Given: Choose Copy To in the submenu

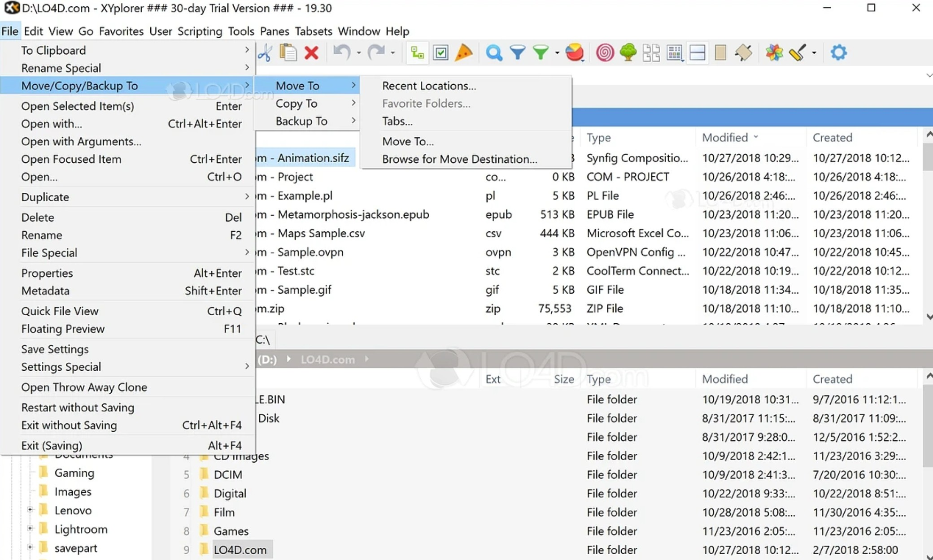Looking at the screenshot, I should [307, 104].
